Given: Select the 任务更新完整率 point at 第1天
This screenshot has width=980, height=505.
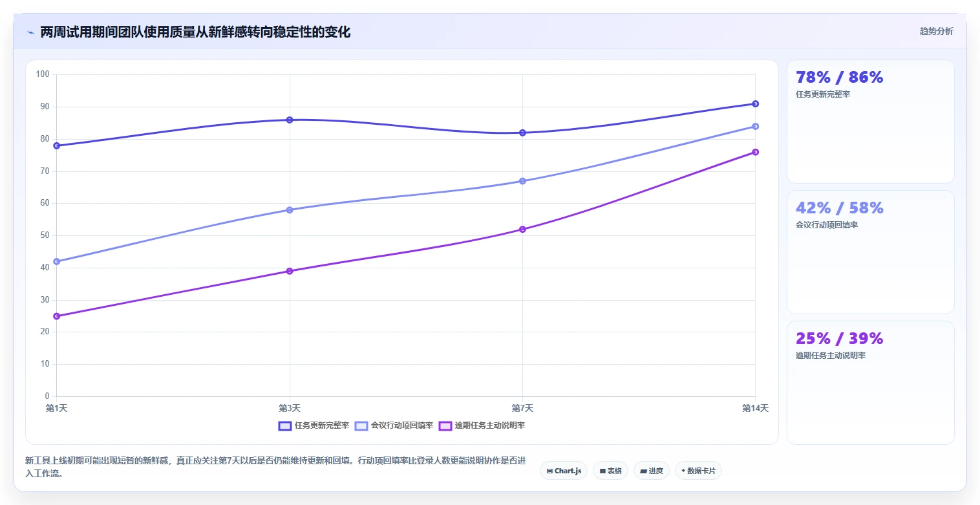Looking at the screenshot, I should pyautogui.click(x=57, y=145).
